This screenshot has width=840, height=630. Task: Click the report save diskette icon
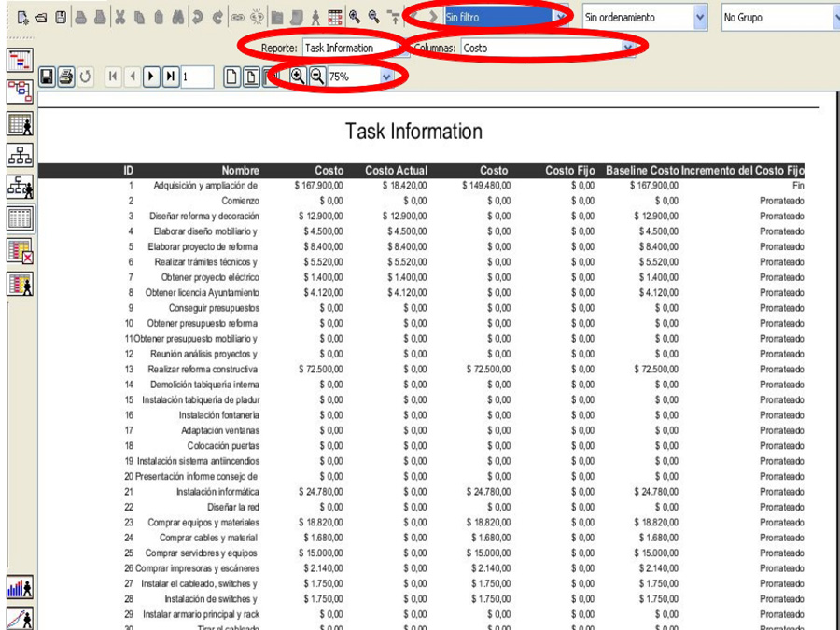click(47, 77)
